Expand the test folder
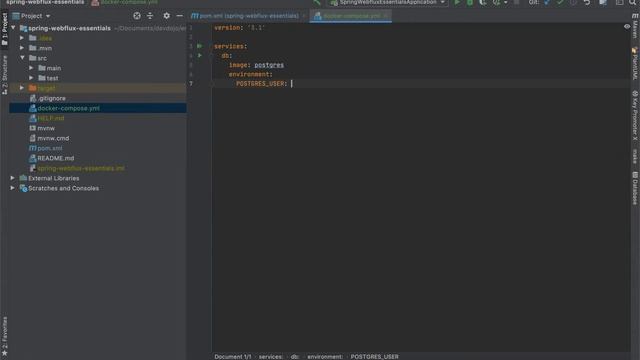Image resolution: width=640 pixels, height=360 pixels. 31,78
